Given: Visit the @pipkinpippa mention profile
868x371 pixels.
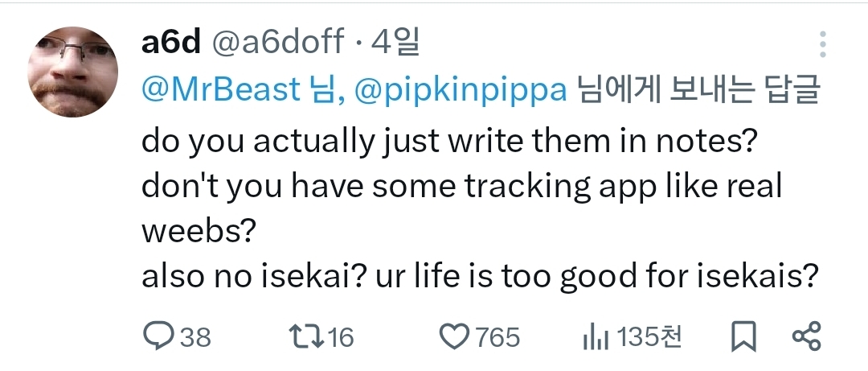Looking at the screenshot, I should (461, 90).
